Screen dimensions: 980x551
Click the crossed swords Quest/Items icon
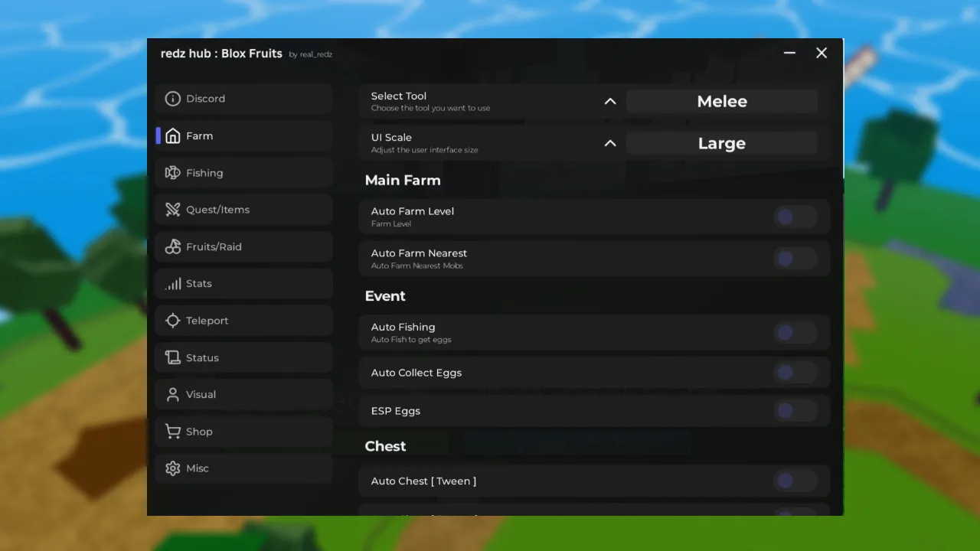point(173,210)
